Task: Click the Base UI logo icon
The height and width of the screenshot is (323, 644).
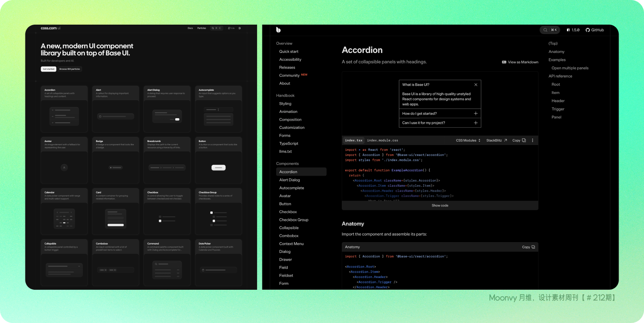Action: 278,30
